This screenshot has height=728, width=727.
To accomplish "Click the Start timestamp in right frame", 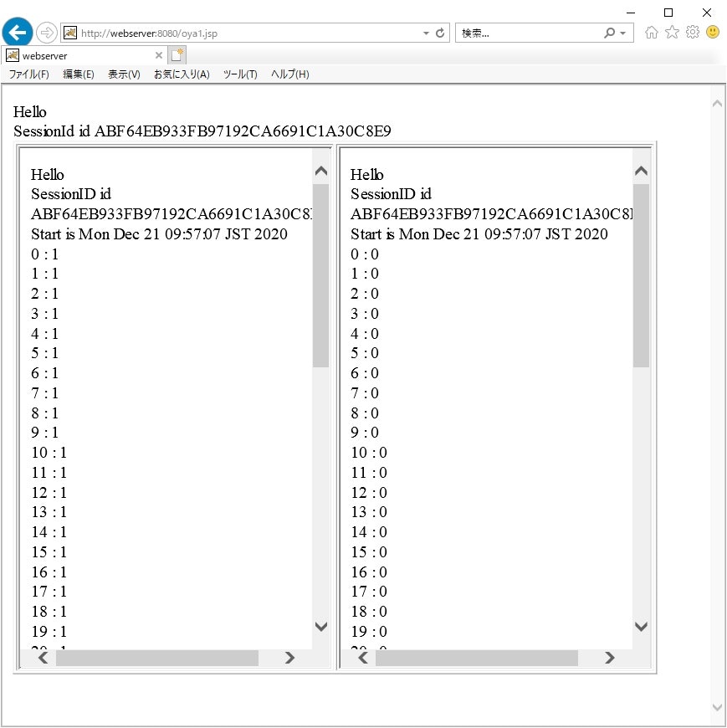I will pos(479,234).
